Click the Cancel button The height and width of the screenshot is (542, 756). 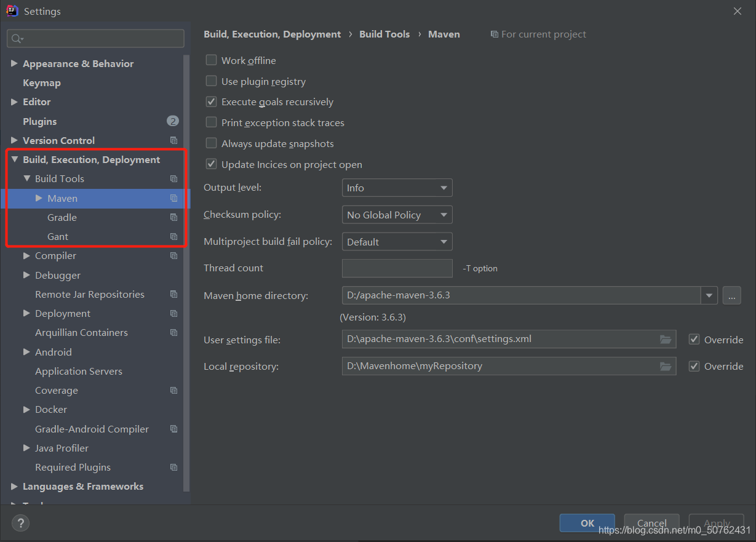point(652,523)
